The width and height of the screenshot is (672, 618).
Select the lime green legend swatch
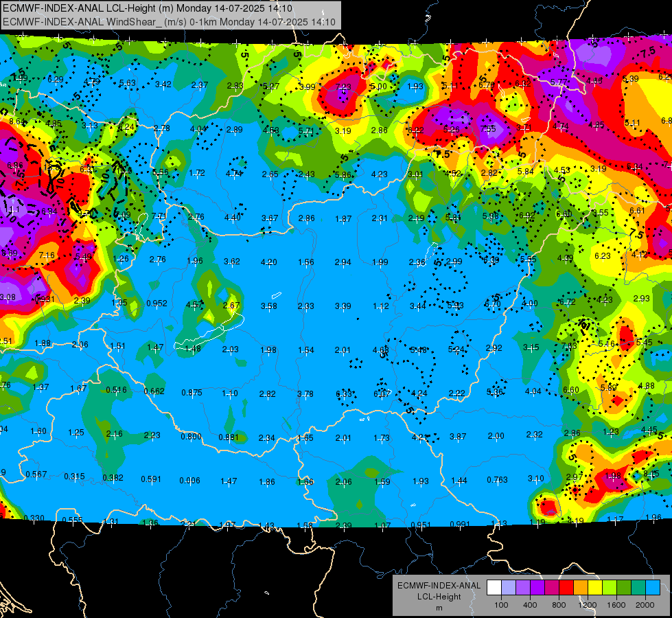pyautogui.click(x=610, y=588)
